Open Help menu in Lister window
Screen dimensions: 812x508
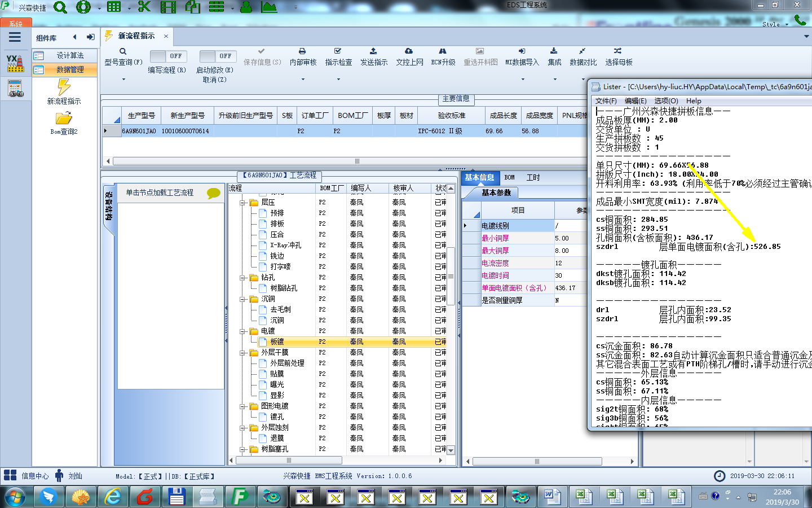[694, 100]
